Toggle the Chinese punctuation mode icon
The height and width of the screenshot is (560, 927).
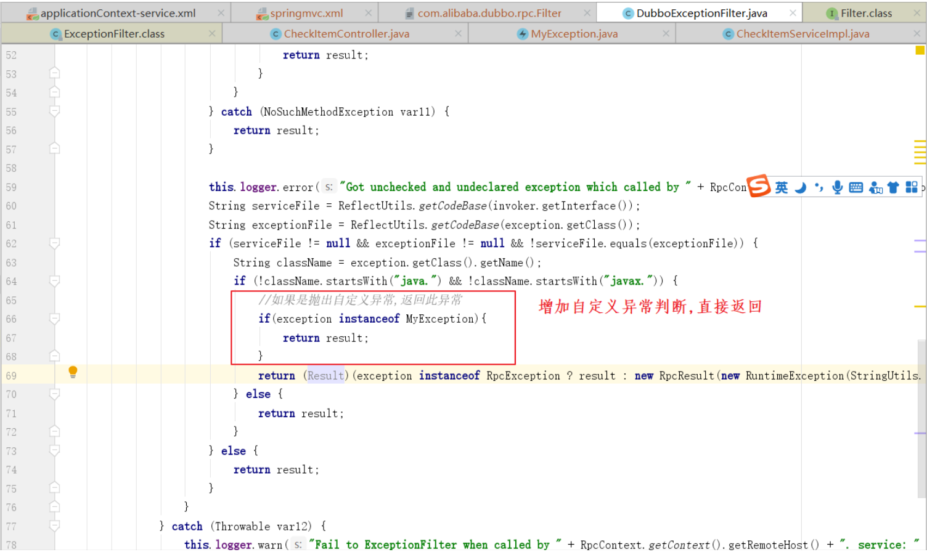[x=819, y=187]
